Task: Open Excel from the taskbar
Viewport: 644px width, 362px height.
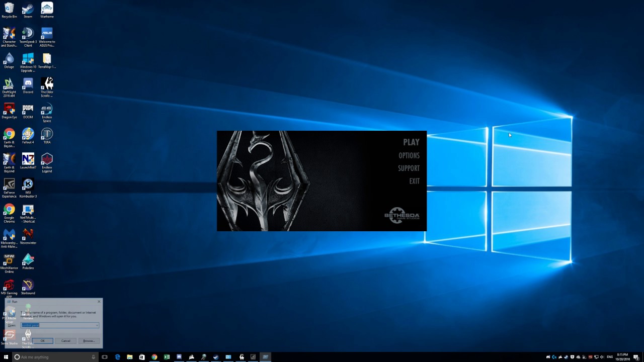Action: pos(167,357)
